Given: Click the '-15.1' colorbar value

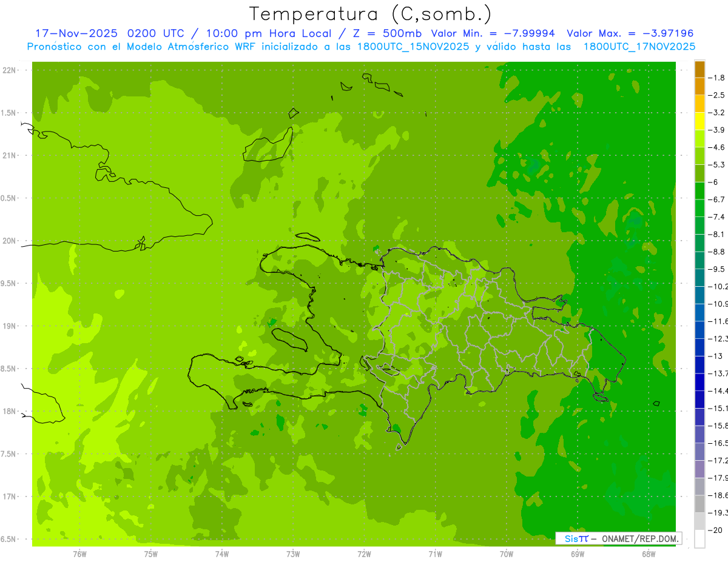Looking at the screenshot, I should tap(718, 408).
